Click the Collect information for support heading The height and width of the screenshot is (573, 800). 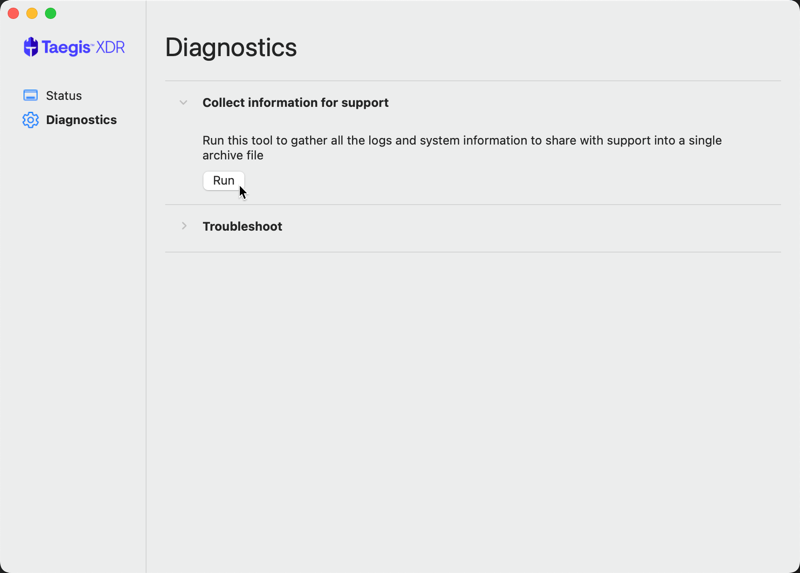295,103
